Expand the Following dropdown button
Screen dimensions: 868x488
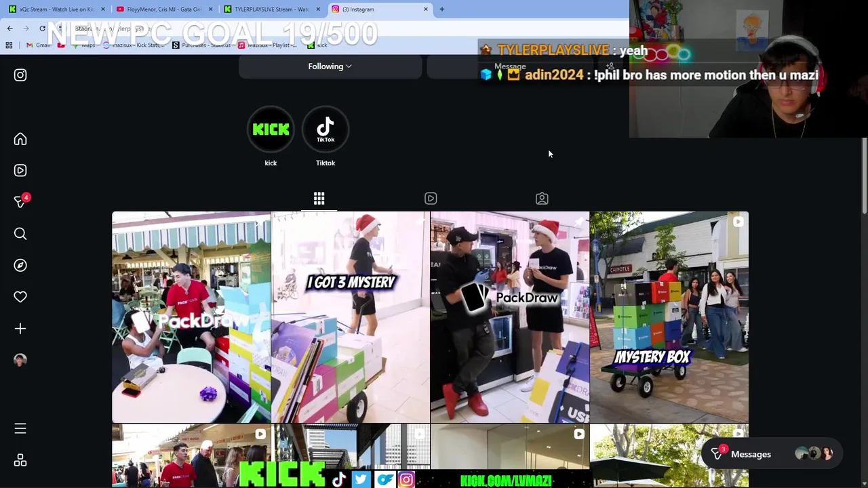[330, 66]
